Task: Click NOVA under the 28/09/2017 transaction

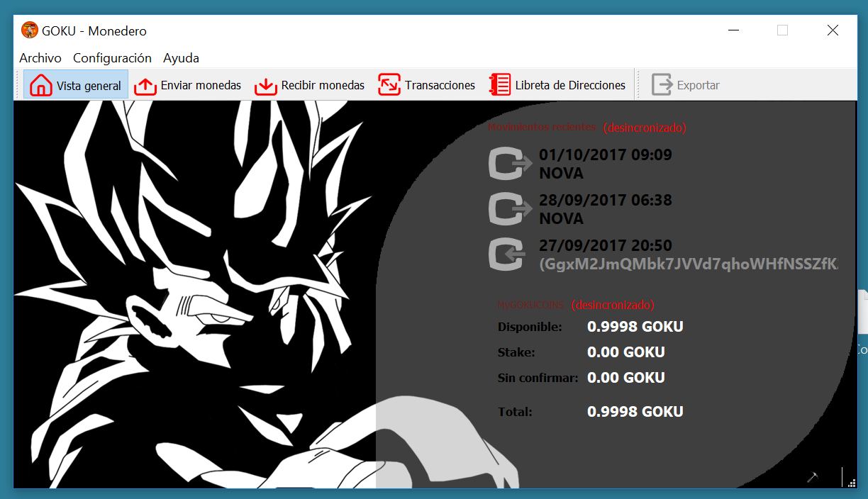Action: click(561, 218)
